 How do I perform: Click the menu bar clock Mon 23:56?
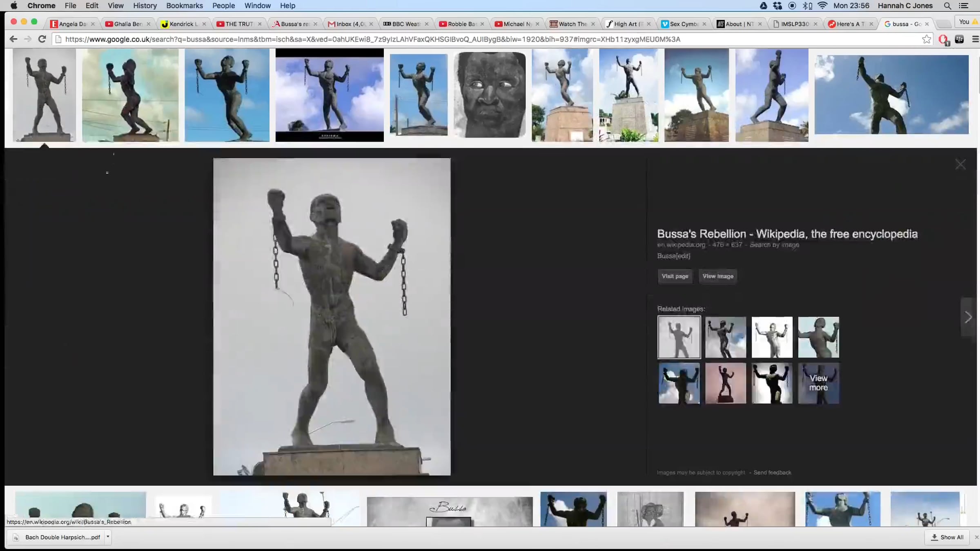click(851, 6)
